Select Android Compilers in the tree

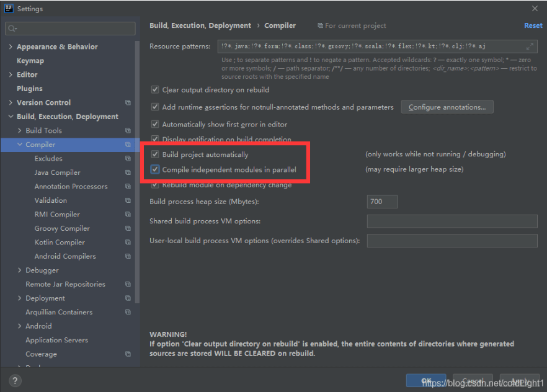click(x=65, y=256)
